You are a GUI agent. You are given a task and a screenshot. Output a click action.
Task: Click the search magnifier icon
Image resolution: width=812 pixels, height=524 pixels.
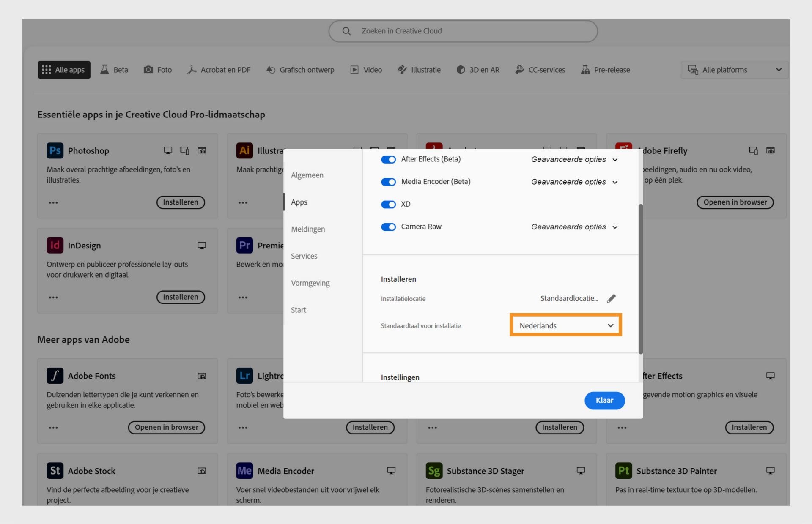(x=346, y=31)
